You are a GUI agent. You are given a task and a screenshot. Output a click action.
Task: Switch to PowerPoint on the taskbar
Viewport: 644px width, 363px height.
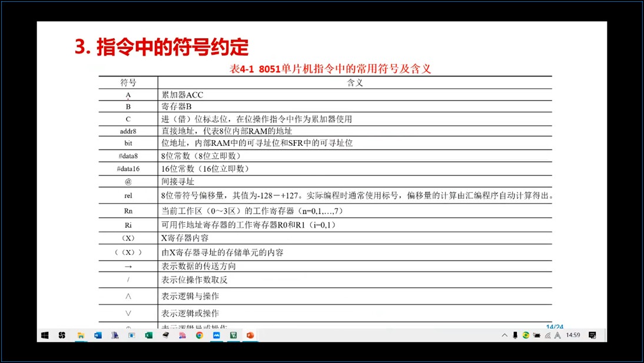tap(250, 335)
